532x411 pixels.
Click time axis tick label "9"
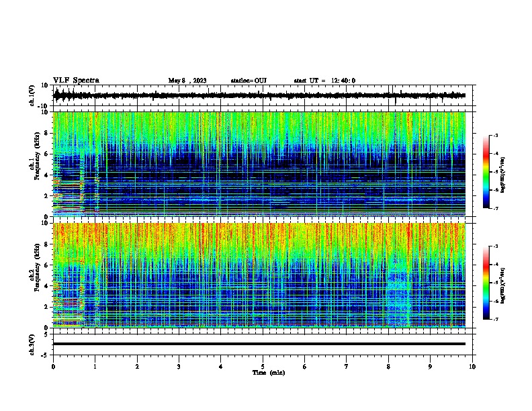(x=430, y=367)
